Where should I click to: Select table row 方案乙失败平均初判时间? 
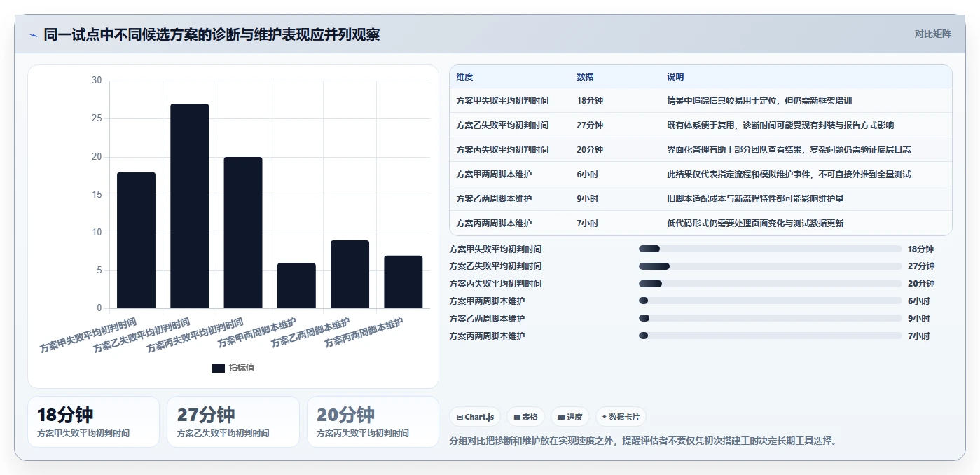pos(701,125)
